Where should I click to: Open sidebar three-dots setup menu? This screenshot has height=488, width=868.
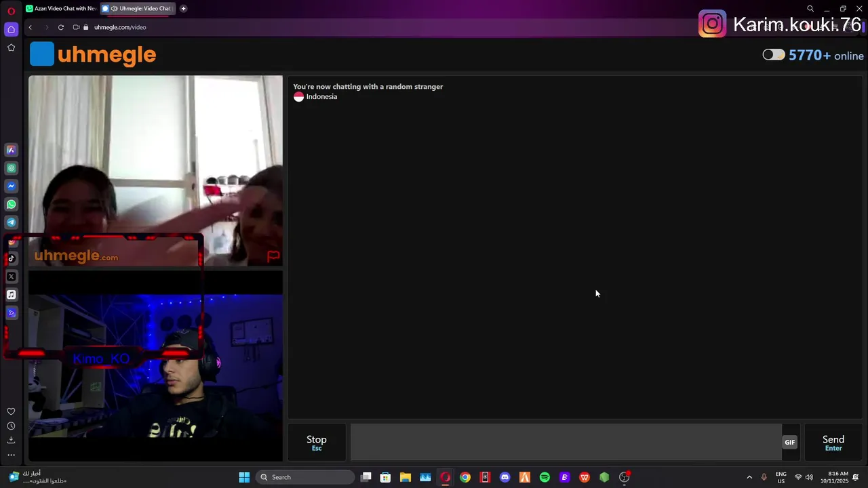tap(11, 455)
